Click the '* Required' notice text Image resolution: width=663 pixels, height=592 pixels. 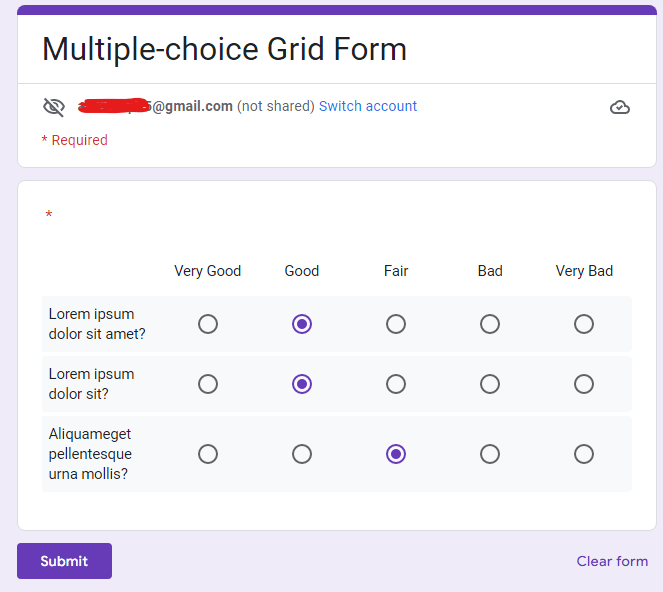coord(74,140)
